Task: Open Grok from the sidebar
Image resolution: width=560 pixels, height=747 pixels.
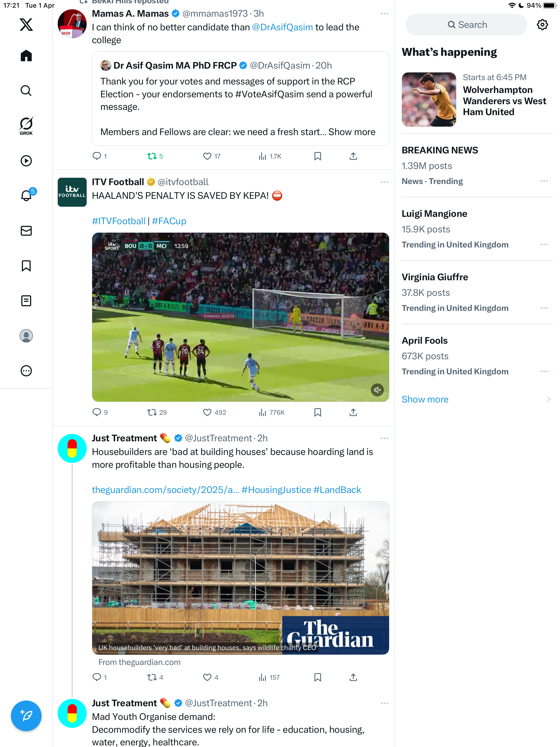Action: pyautogui.click(x=26, y=126)
